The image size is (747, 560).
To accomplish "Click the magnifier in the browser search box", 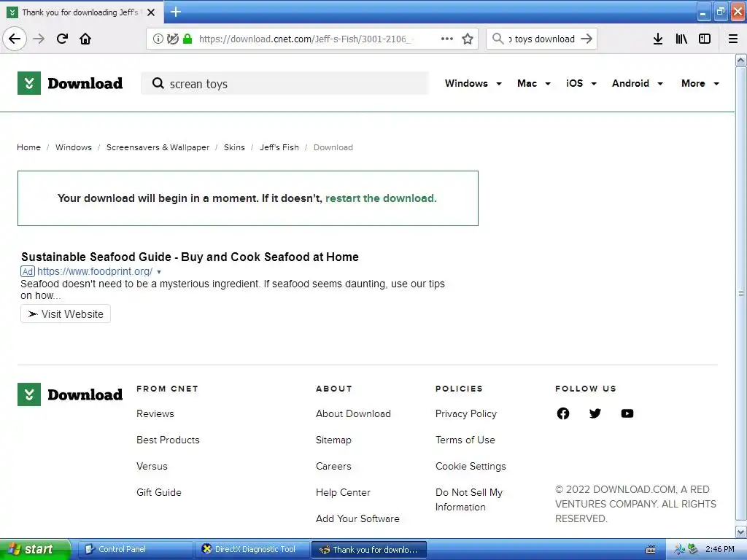I will [498, 39].
